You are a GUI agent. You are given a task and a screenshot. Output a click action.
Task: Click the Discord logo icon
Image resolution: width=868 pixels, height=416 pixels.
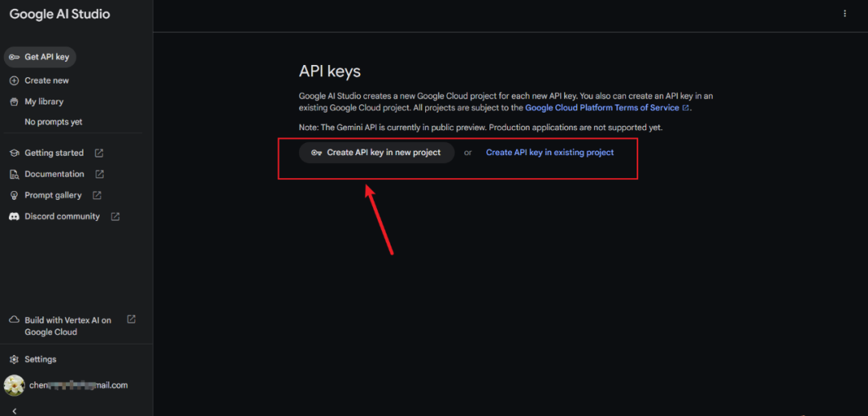pyautogui.click(x=14, y=216)
